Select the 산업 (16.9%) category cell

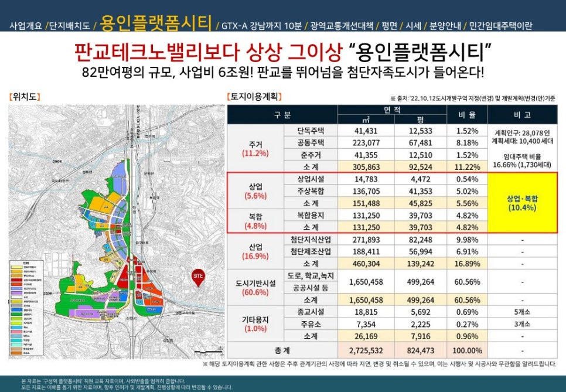[255, 251]
